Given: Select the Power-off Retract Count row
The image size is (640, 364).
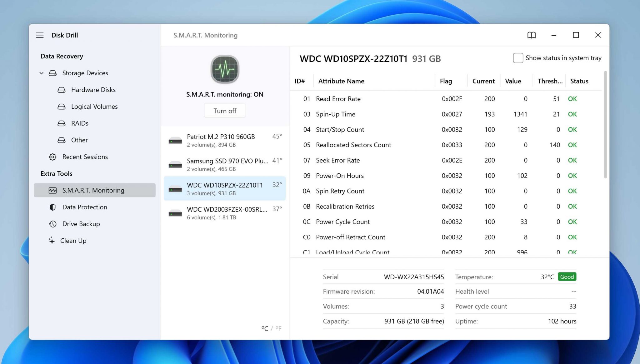Looking at the screenshot, I should pyautogui.click(x=446, y=237).
